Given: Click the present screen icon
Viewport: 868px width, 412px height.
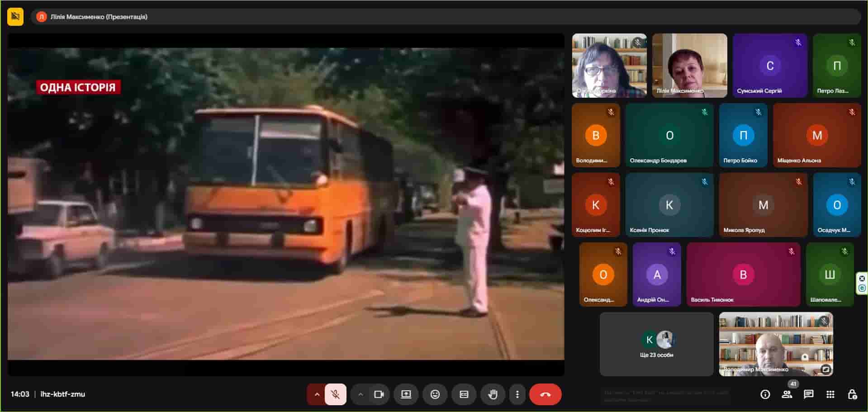Looking at the screenshot, I should click(406, 394).
